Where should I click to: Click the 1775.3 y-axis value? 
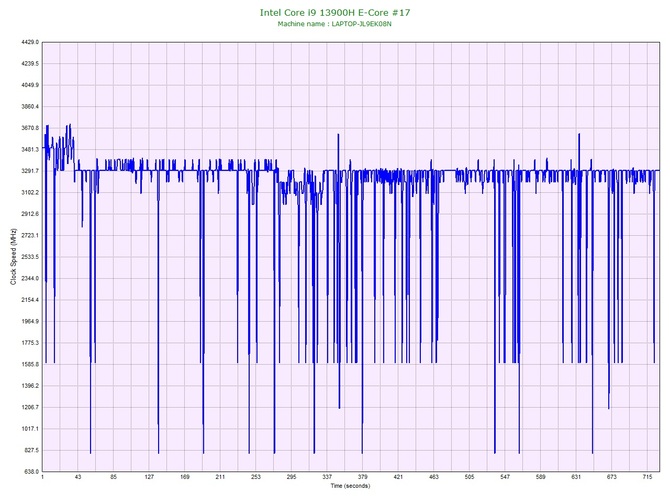[30, 343]
